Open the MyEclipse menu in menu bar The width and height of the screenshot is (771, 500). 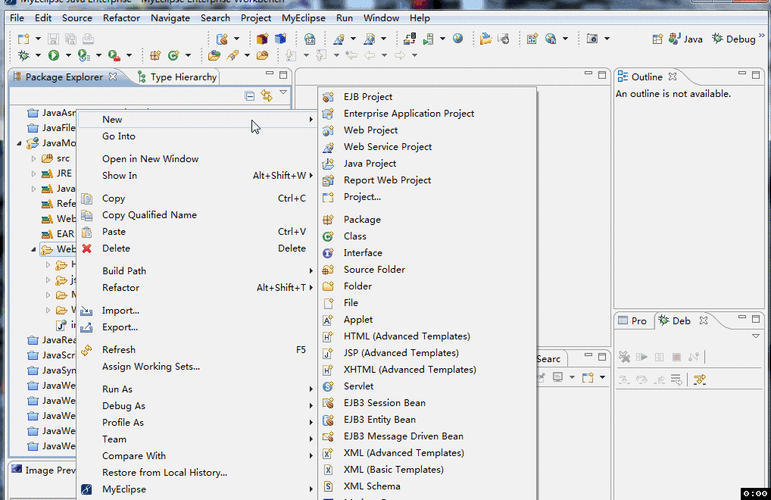click(303, 18)
